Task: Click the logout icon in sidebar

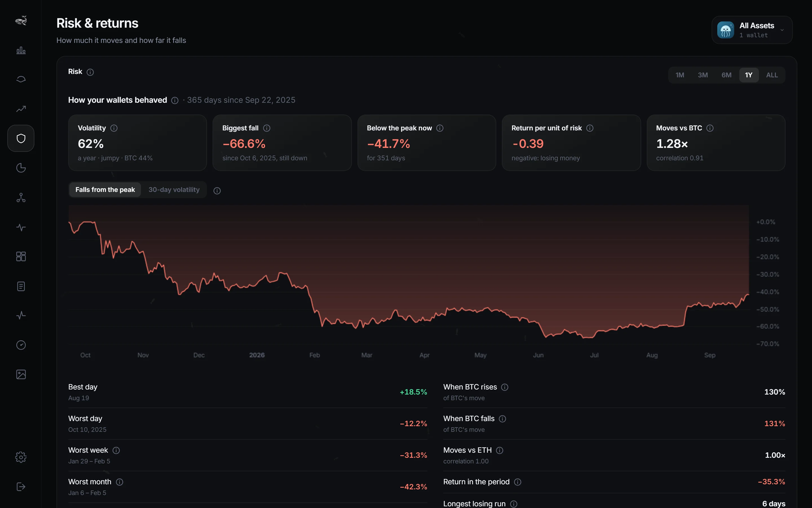Action: point(21,487)
